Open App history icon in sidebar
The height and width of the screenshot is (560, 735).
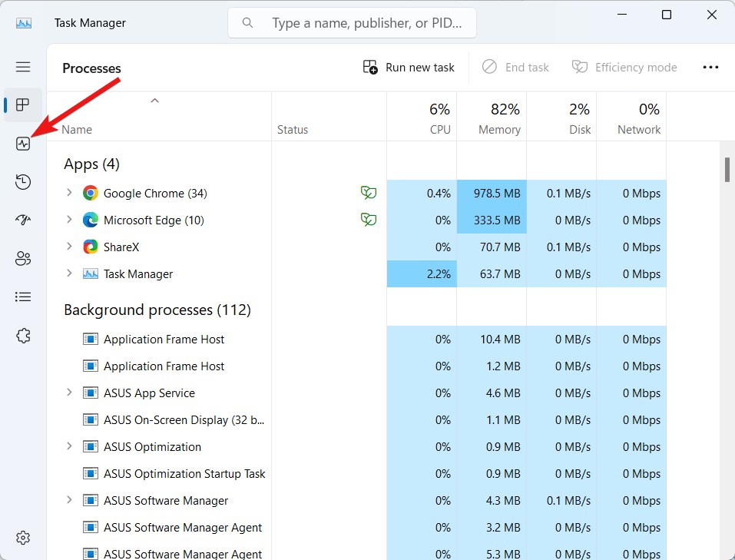(x=23, y=182)
